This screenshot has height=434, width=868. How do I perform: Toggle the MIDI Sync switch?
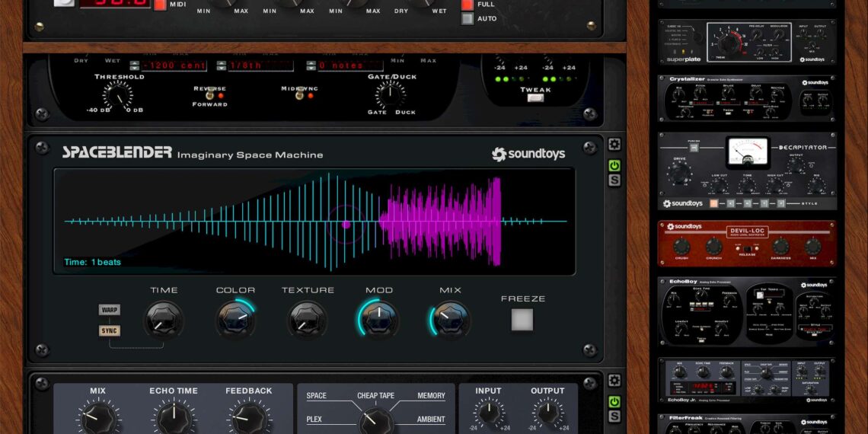click(298, 96)
